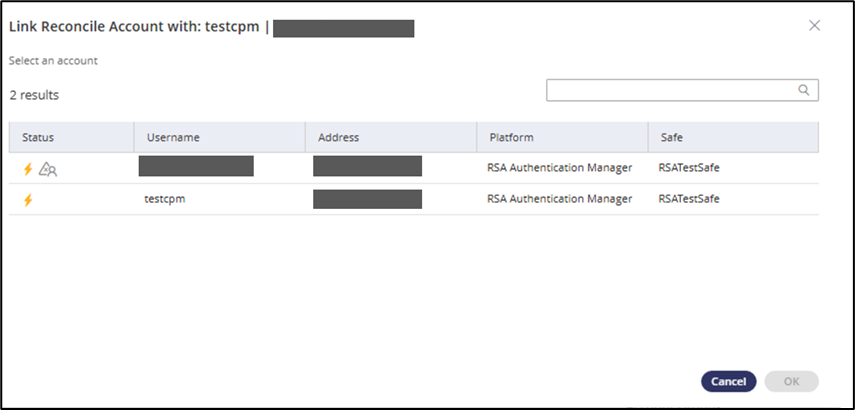This screenshot has height=410, width=855.
Task: Click the lightning status icon in testcpm row
Action: (x=28, y=199)
